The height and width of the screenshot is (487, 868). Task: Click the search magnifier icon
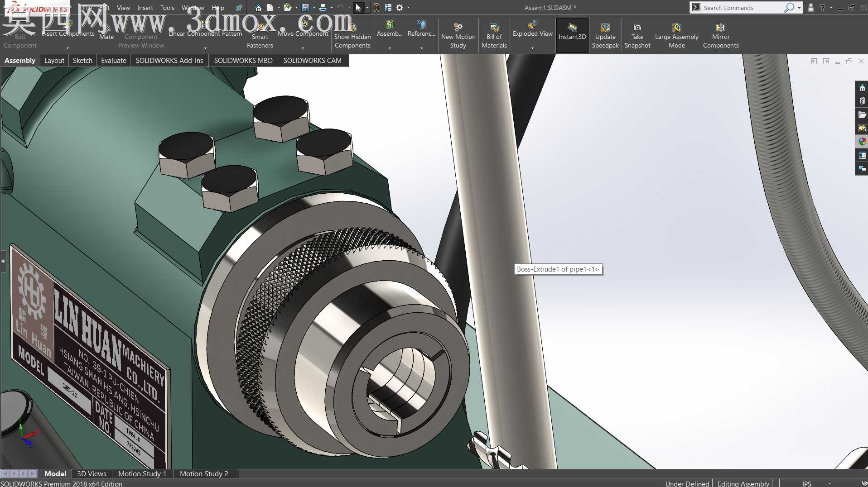pos(789,8)
